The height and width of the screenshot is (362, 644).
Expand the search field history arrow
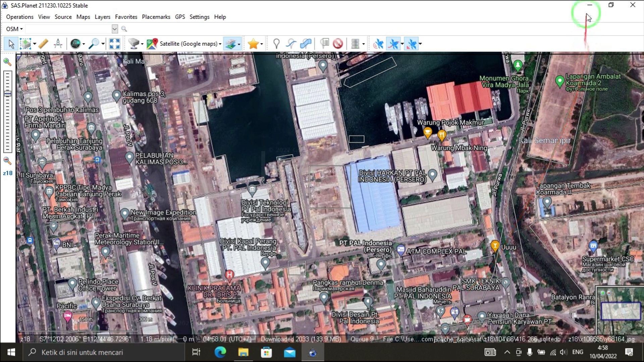tap(114, 29)
